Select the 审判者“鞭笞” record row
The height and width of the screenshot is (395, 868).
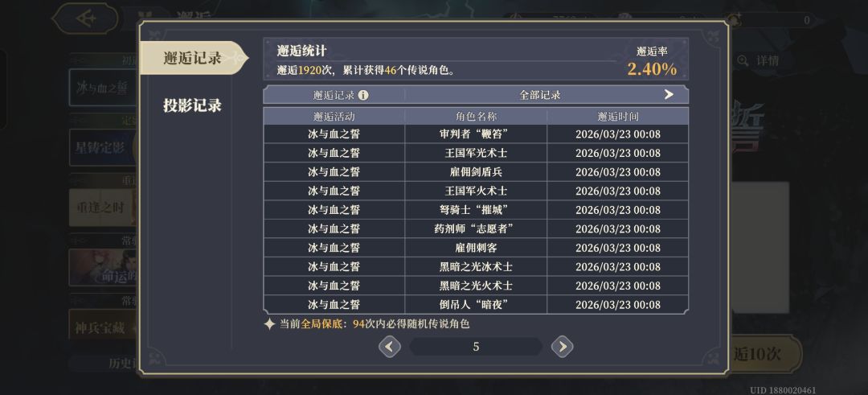476,134
